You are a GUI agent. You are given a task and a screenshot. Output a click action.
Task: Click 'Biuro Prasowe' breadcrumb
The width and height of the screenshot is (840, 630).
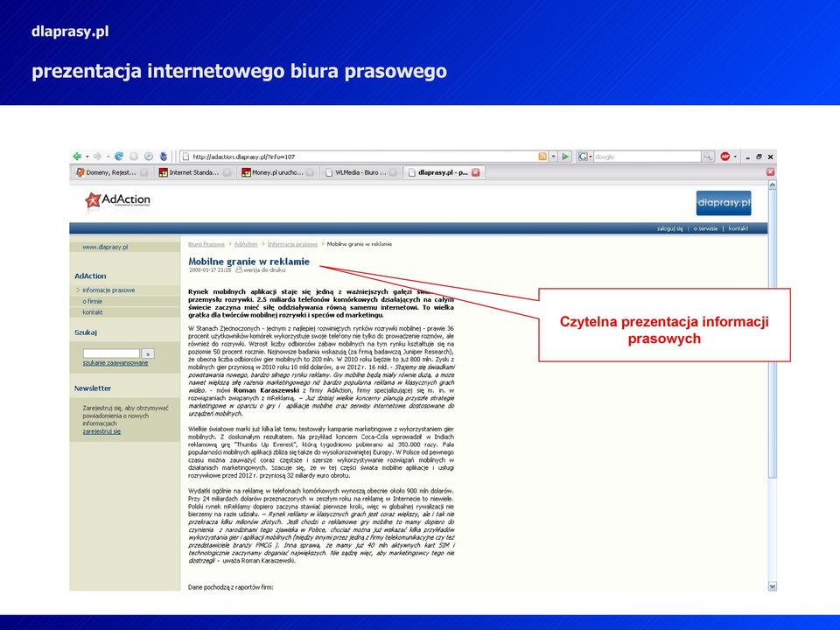coord(206,244)
